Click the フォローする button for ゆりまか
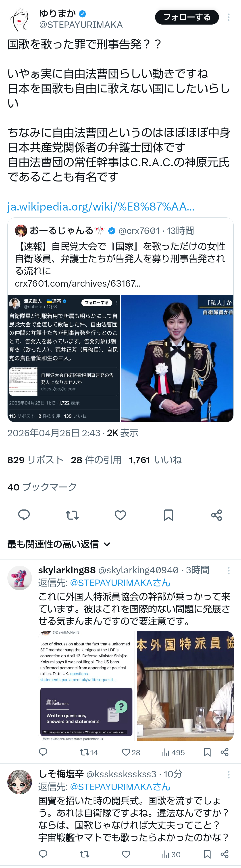 [187, 17]
